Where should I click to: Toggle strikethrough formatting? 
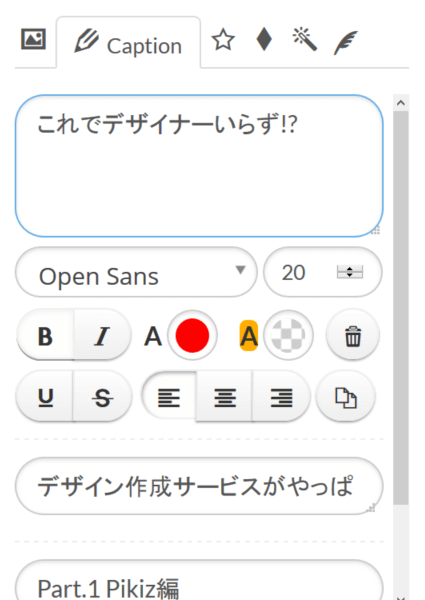(102, 397)
